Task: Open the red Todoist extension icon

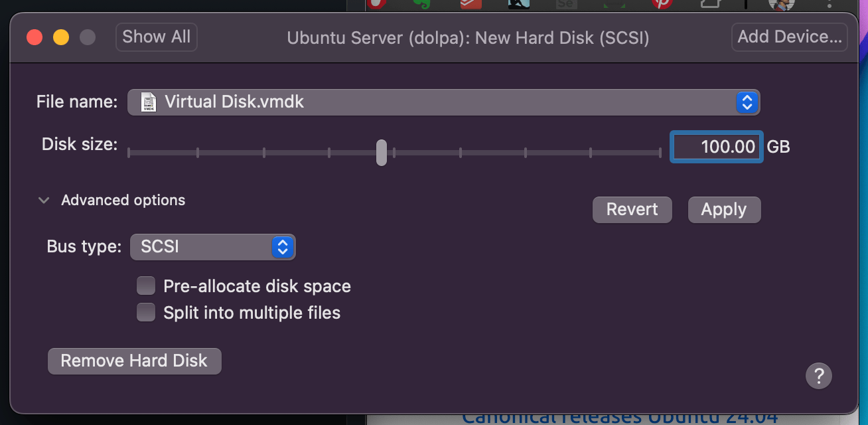Action: (x=470, y=3)
